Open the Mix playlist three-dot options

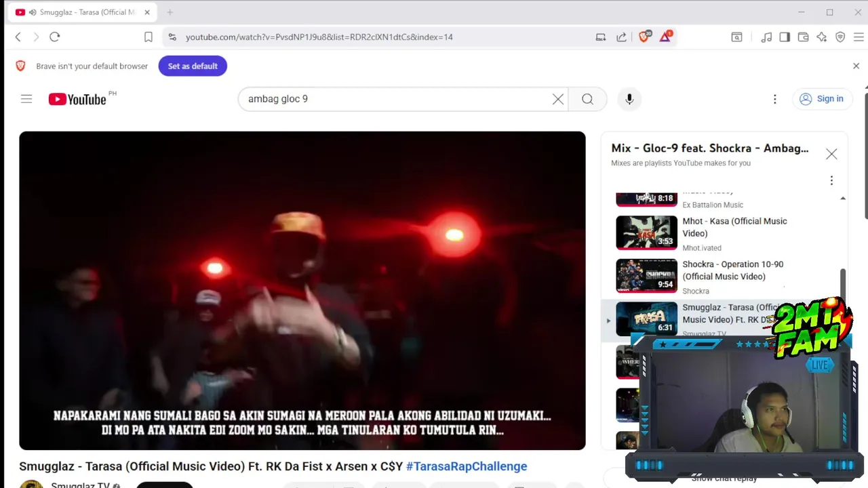pyautogui.click(x=831, y=180)
